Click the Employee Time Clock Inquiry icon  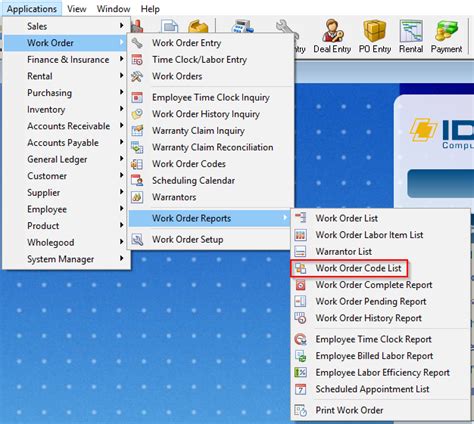[x=137, y=97]
